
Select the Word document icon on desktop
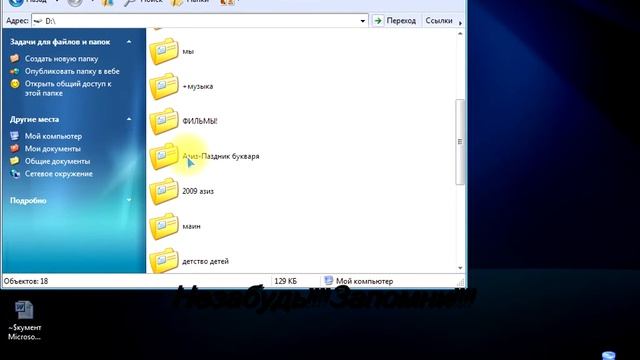pyautogui.click(x=24, y=310)
